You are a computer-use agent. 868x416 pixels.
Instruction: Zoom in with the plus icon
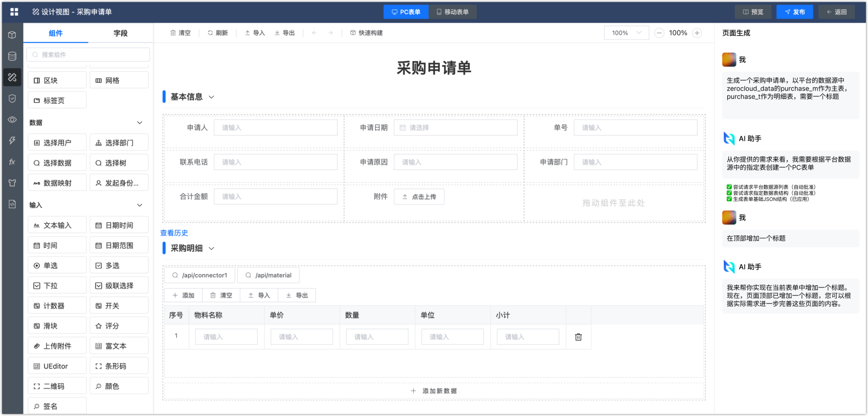(x=697, y=33)
